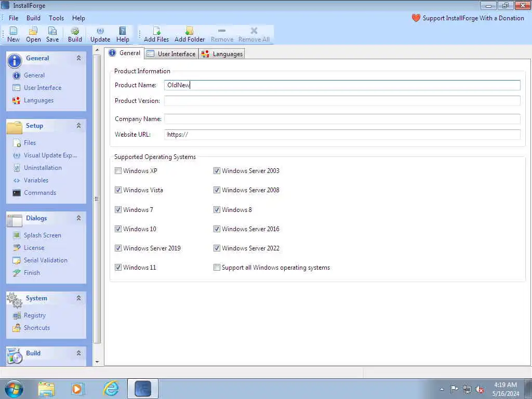Click the sidebar scroll up arrow

[97, 50]
